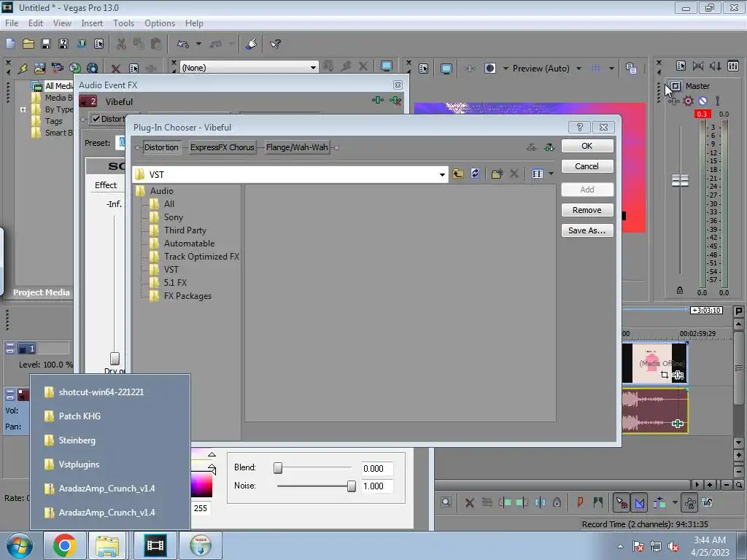
Task: Click the Event Pan/Crop icon on video clip
Action: click(x=665, y=376)
